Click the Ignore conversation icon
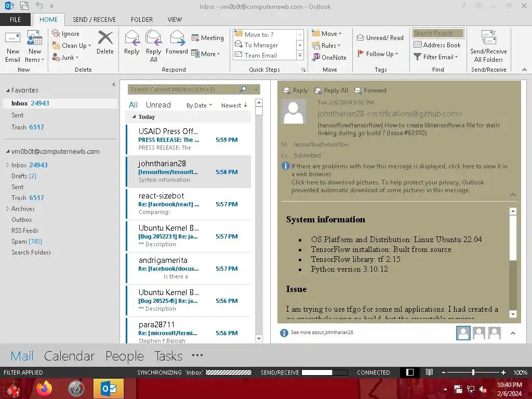Viewport: 532px width, 399px height. pos(66,34)
